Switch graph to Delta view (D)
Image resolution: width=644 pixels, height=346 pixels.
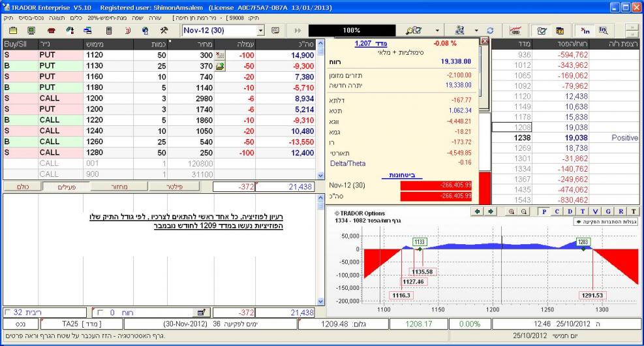(568, 212)
